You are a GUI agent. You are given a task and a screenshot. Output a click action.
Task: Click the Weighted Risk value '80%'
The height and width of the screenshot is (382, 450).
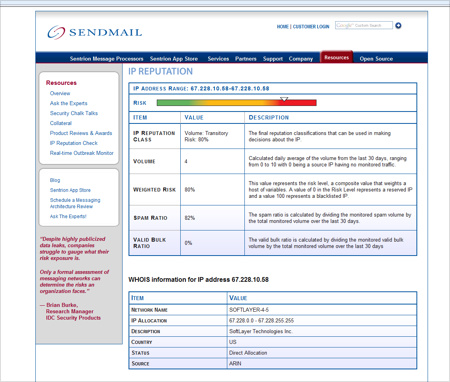(190, 190)
